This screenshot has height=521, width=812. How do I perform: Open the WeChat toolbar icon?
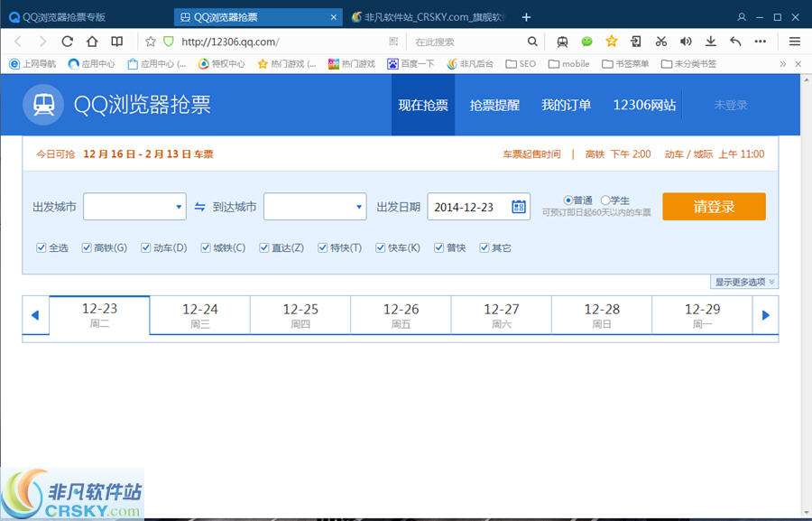pos(586,42)
